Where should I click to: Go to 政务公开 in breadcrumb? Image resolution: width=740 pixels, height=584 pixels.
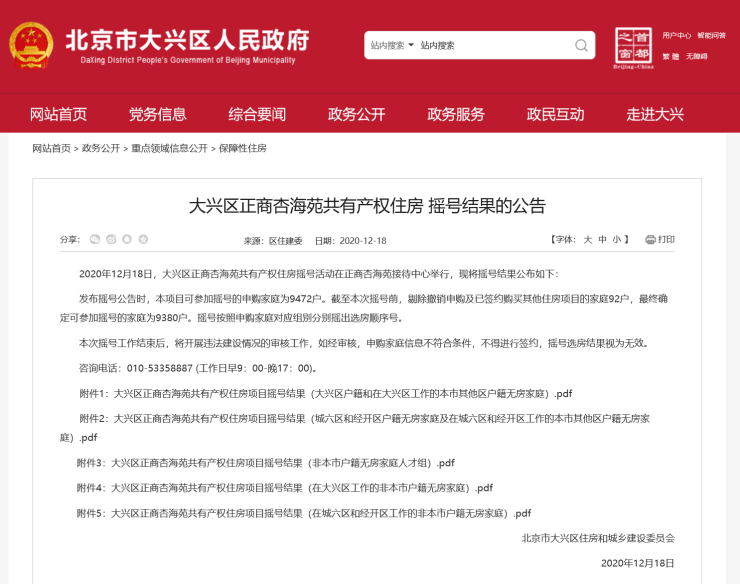[x=101, y=148]
